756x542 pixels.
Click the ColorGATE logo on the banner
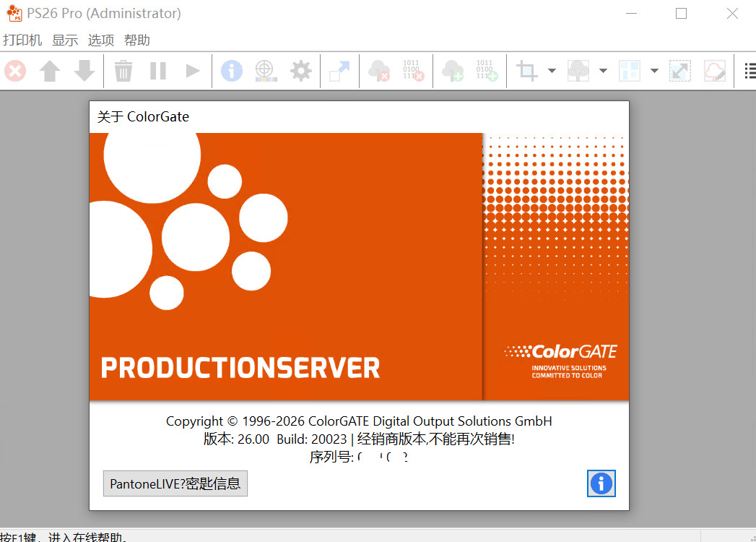point(560,360)
